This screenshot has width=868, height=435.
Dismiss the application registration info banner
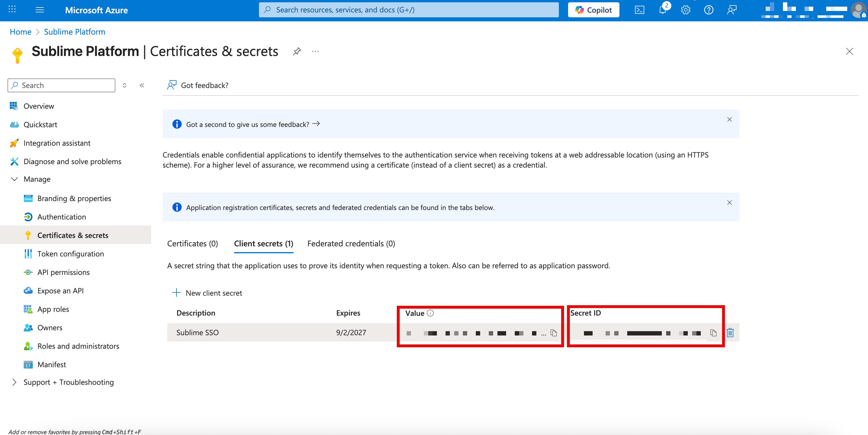click(x=730, y=202)
